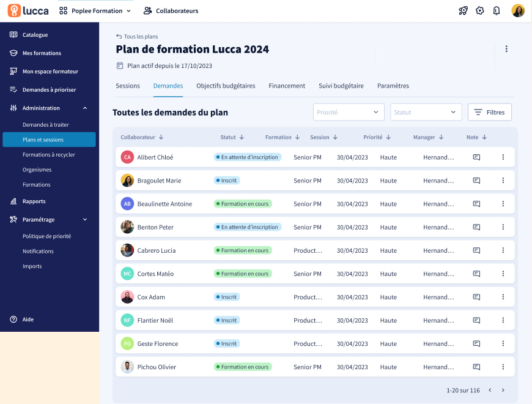Open the user profile avatar
This screenshot has width=532, height=404.
[x=518, y=10]
